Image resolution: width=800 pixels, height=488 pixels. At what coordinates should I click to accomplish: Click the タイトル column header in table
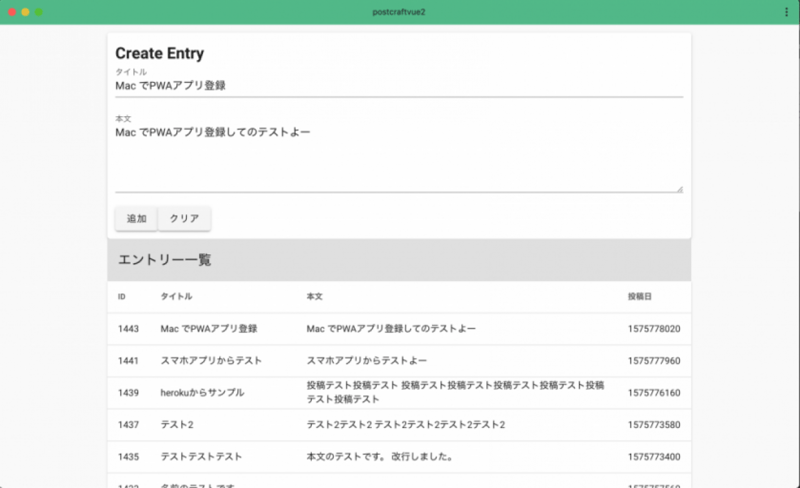click(x=176, y=297)
